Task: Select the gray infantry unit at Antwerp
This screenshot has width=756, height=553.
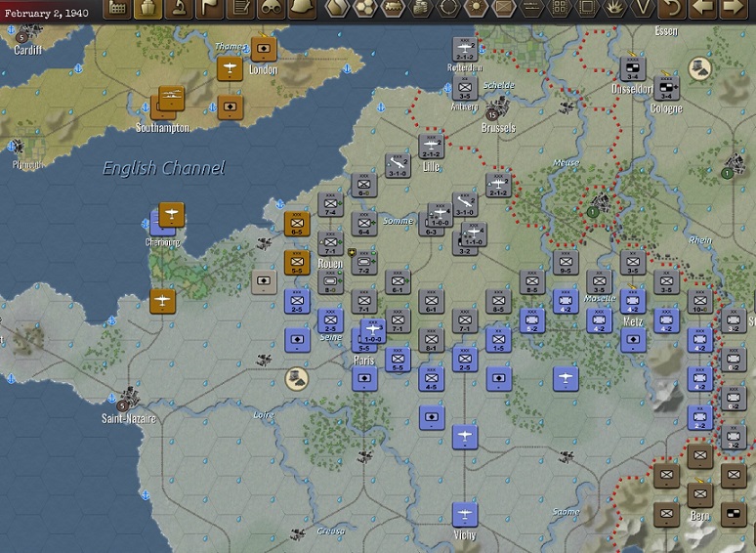Action: click(x=465, y=88)
